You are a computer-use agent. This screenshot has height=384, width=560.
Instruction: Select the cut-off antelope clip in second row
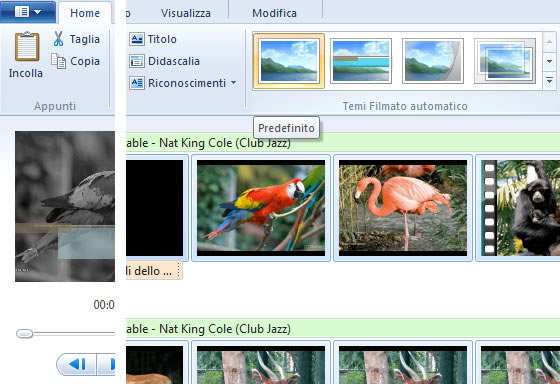(x=518, y=363)
